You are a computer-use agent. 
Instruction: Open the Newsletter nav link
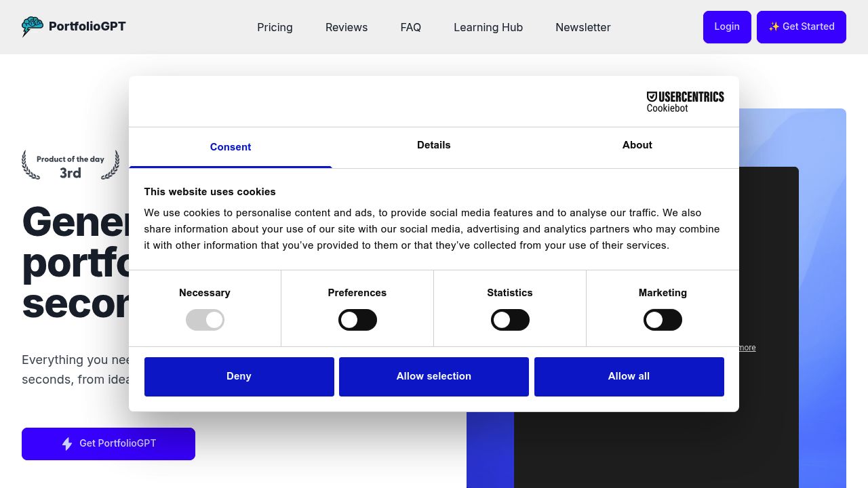point(583,27)
